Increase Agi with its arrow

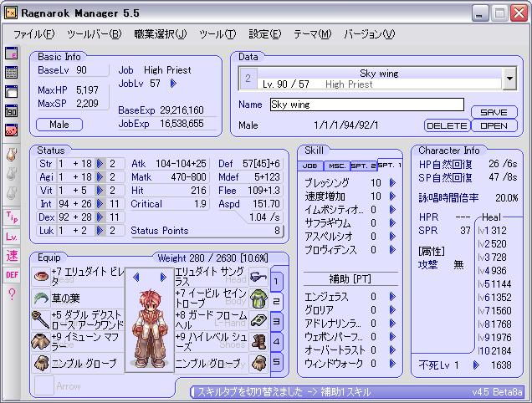100,177
